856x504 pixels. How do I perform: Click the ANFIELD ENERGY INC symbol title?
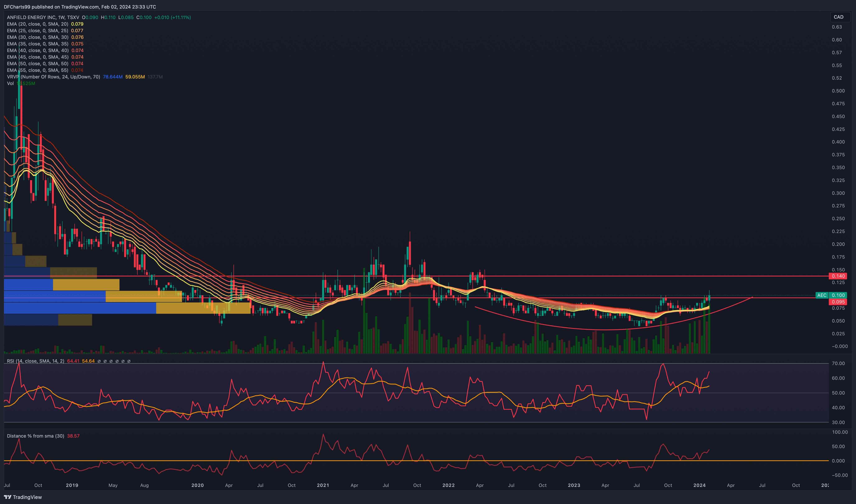31,17
